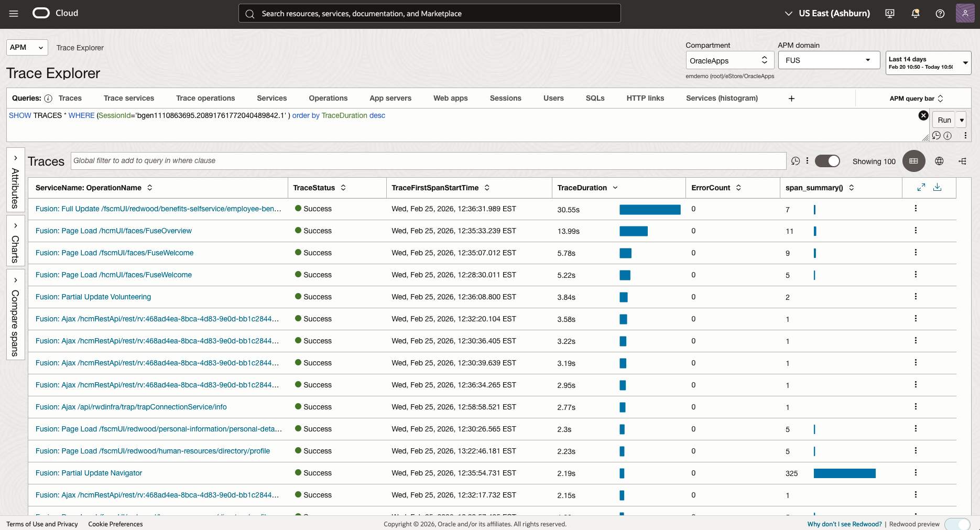Open the APM domain FUS dropdown
The image size is (980, 530).
[x=828, y=60]
